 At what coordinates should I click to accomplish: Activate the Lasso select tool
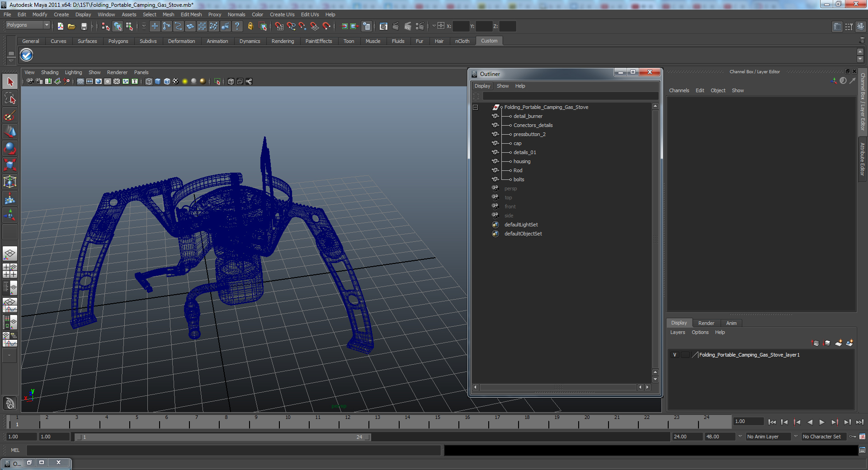click(10, 99)
